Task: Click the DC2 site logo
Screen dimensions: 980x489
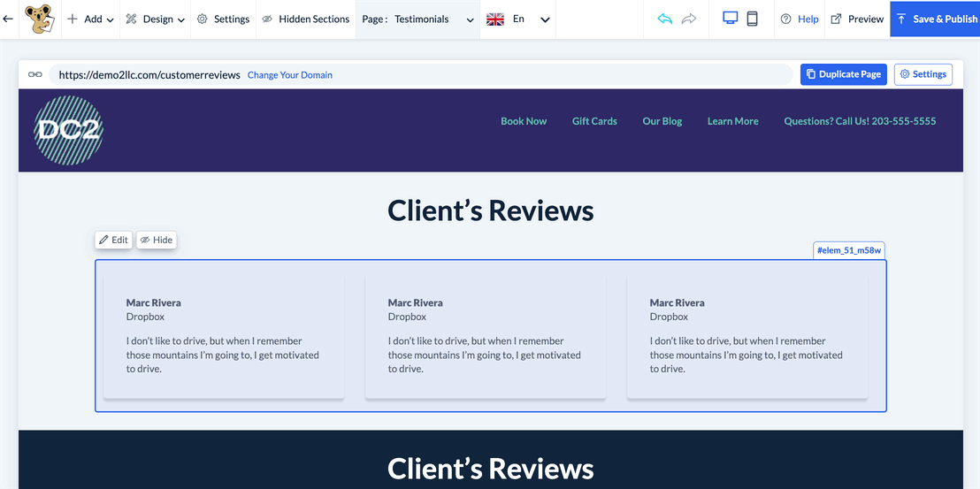Action: (x=69, y=131)
